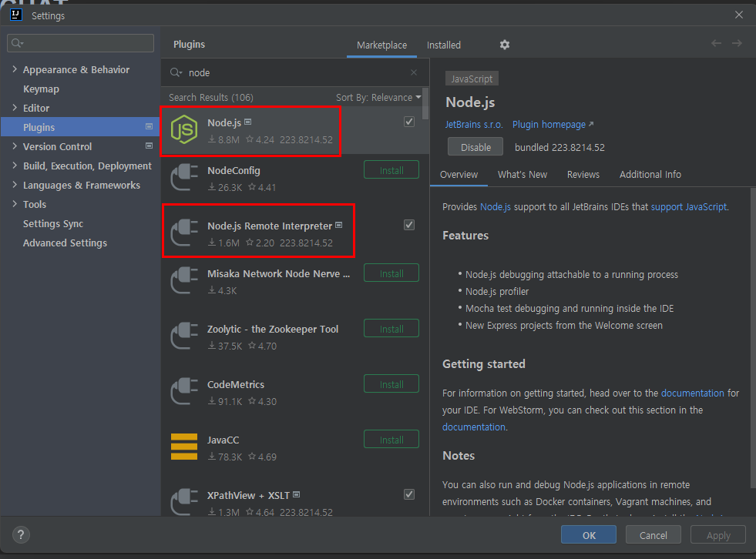Install the Misaka Network Node Nerve plugin

pyautogui.click(x=391, y=273)
